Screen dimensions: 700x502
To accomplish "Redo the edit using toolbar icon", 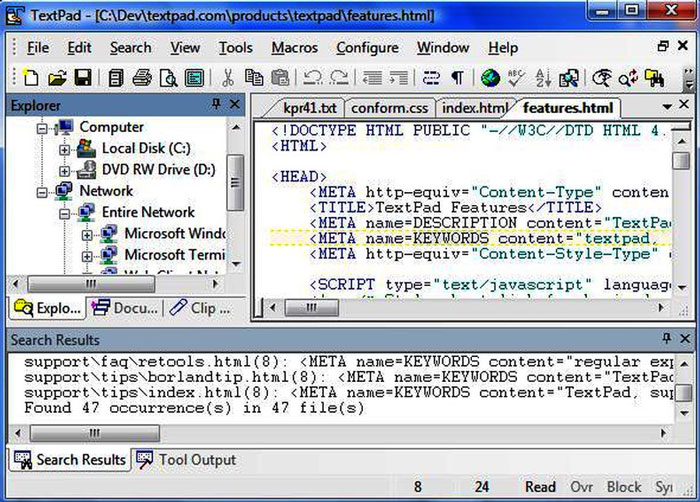I will [x=339, y=78].
